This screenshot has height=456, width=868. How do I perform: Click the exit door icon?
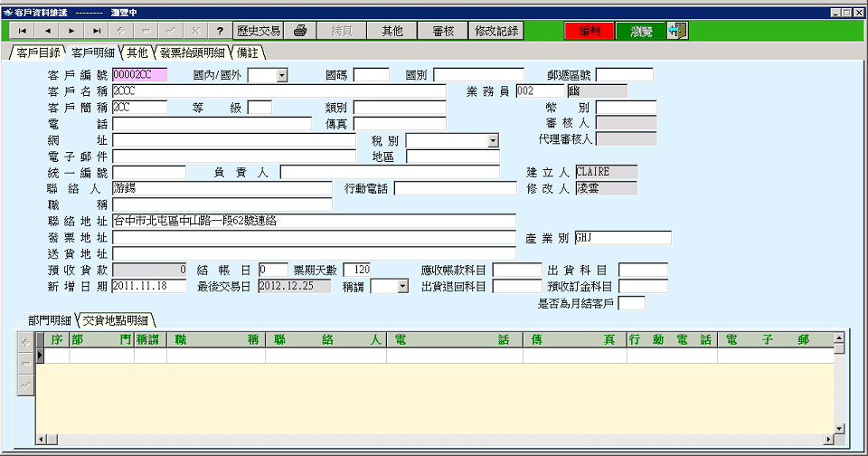[x=677, y=31]
